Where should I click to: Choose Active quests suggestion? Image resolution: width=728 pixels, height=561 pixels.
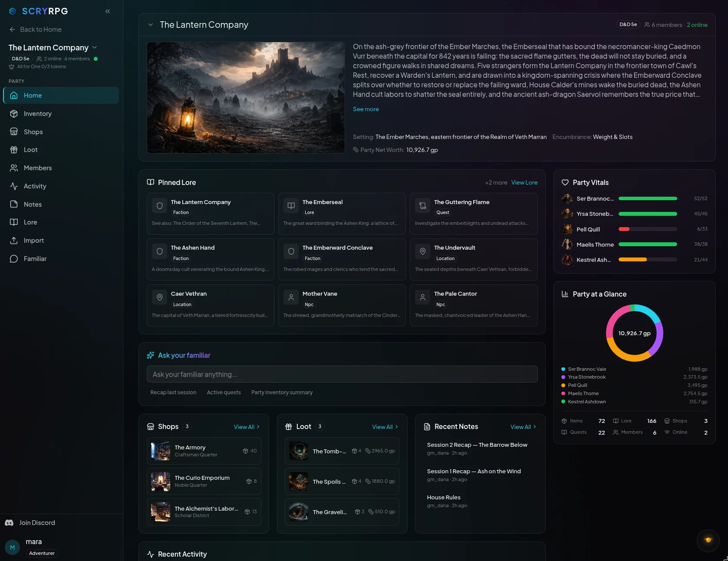[x=224, y=393]
